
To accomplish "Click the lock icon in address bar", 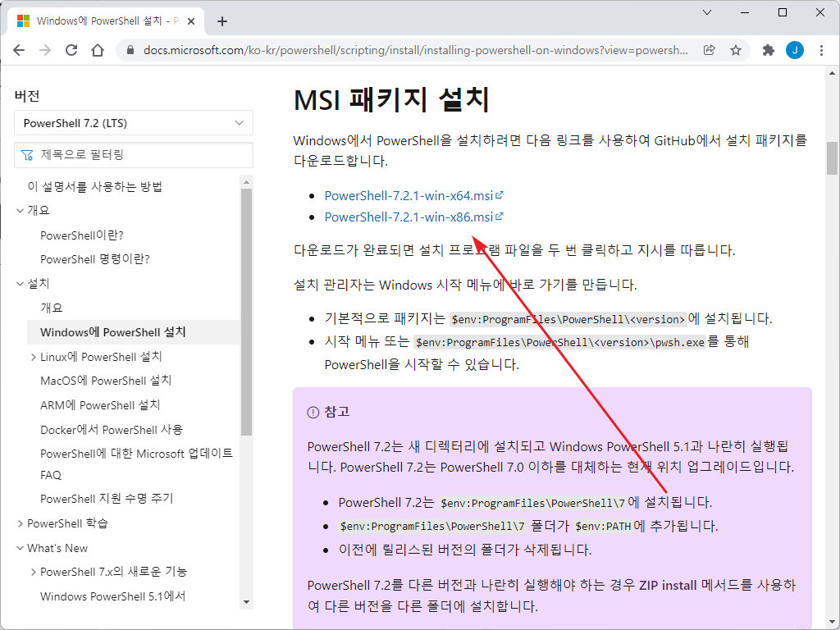I will (x=130, y=50).
